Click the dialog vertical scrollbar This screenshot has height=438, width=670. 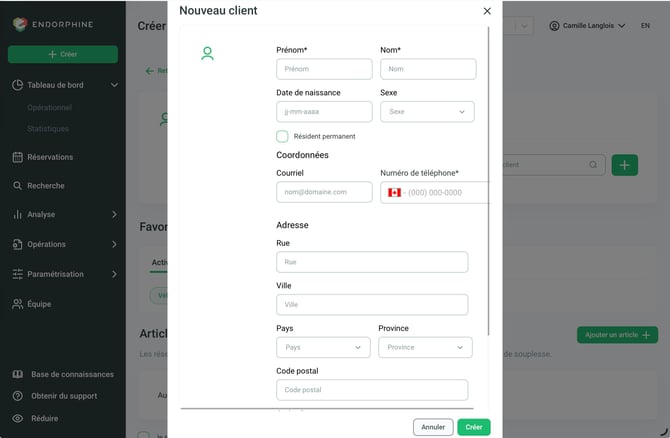tap(488, 182)
